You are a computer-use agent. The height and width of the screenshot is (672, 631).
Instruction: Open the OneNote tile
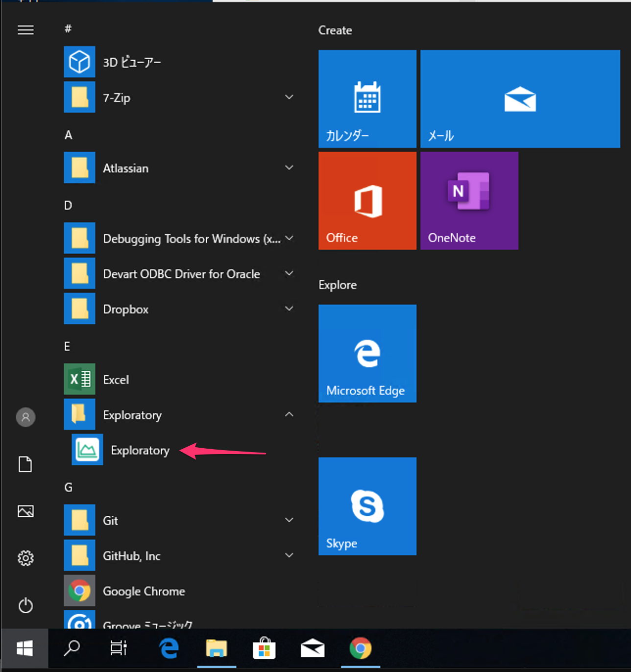coord(469,201)
